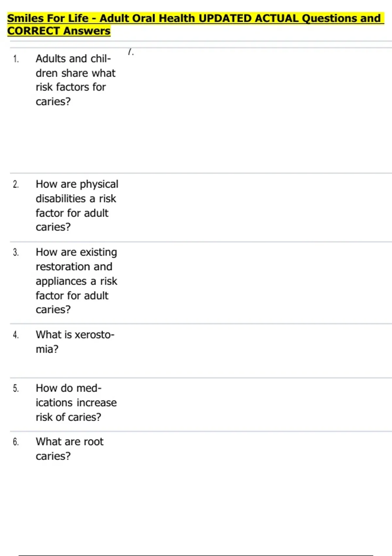Click the number 6 list marker
The image size is (392, 556).
click(16, 442)
